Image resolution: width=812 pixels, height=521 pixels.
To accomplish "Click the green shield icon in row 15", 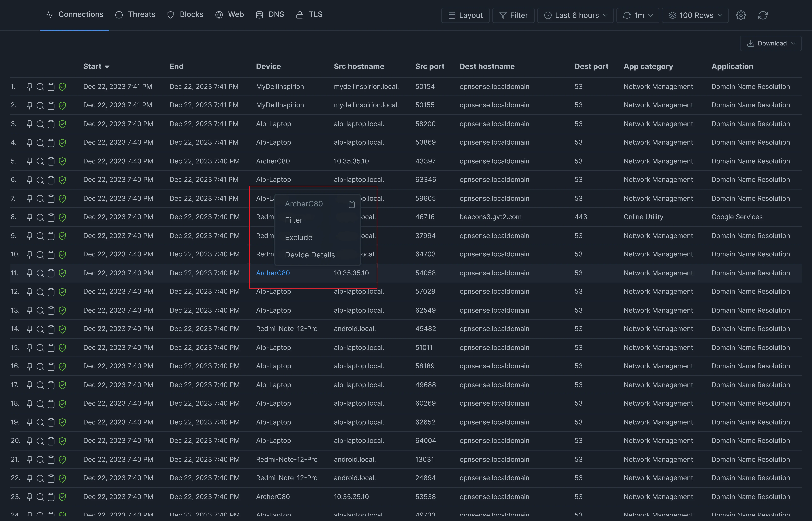I will pos(62,348).
